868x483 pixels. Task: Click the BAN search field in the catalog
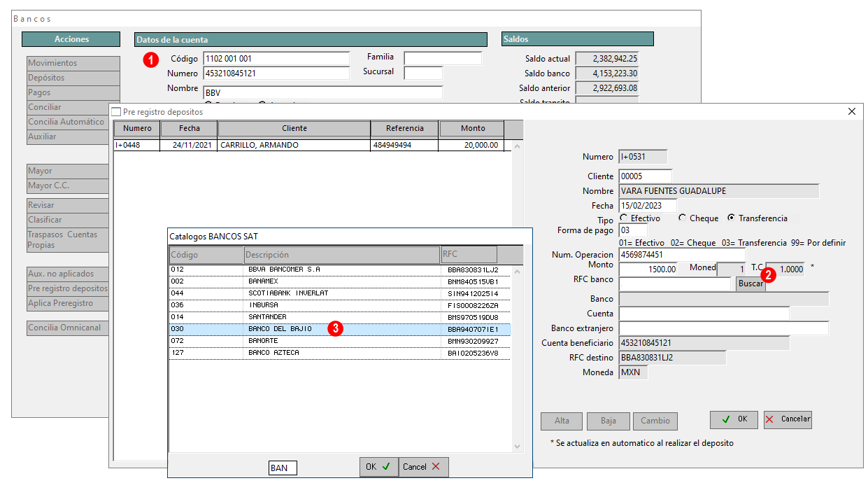283,468
